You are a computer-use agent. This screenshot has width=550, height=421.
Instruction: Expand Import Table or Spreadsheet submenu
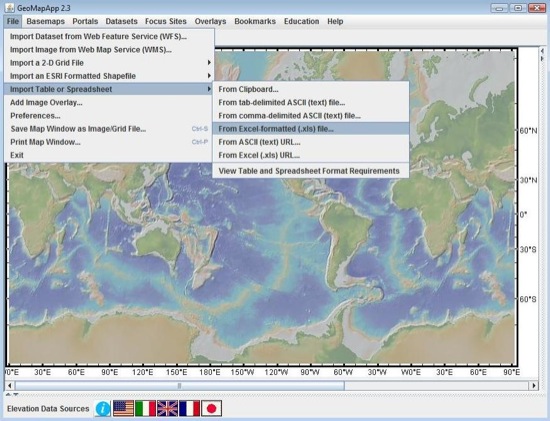point(108,89)
